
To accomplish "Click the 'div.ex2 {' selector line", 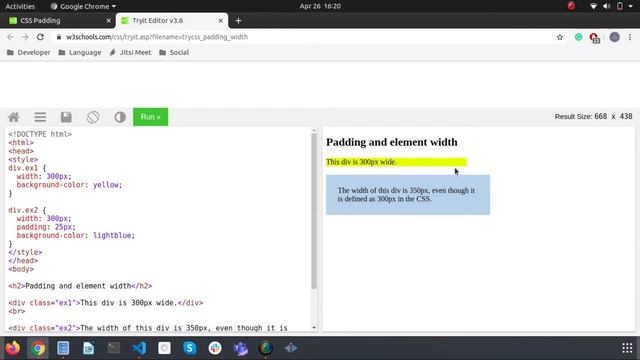I will (x=27, y=210).
